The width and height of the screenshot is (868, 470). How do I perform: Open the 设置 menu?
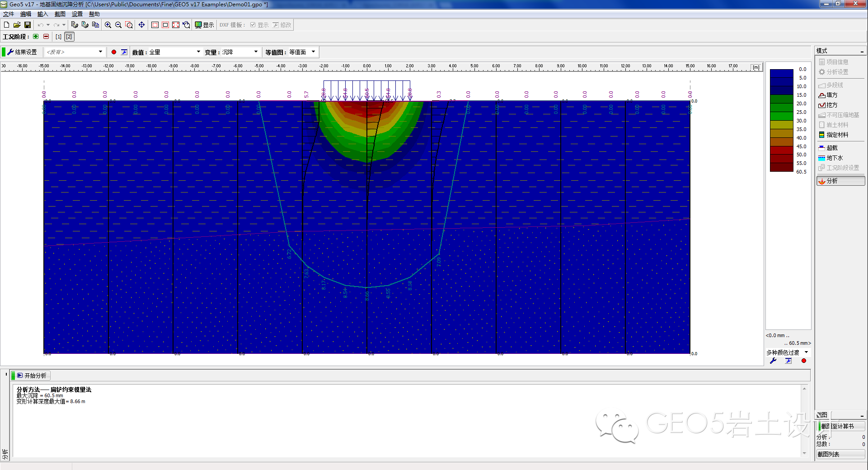[x=77, y=14]
